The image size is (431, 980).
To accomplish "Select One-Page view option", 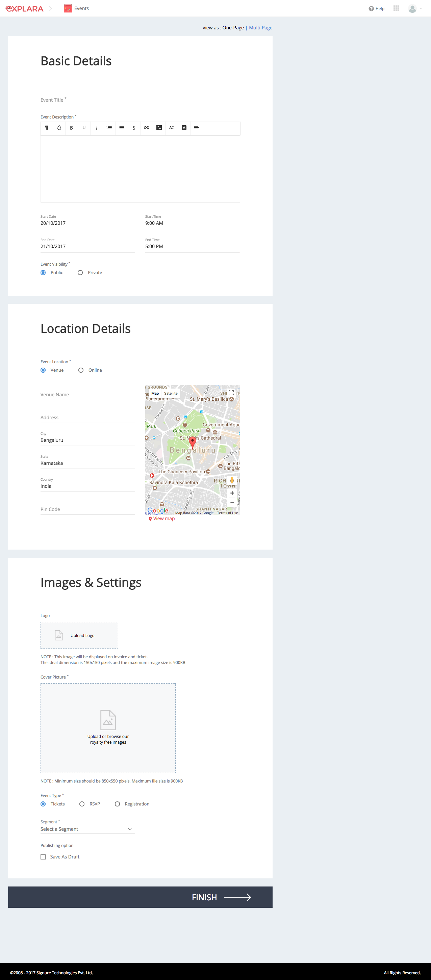I will 233,28.
